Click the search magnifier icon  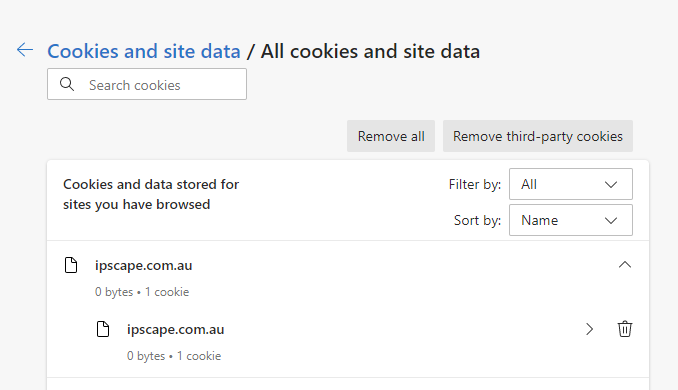(67, 84)
